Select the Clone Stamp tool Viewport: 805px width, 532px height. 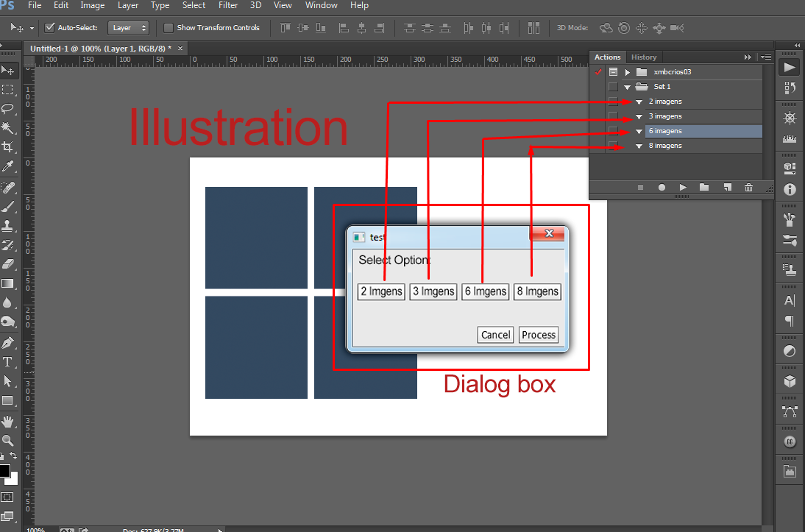[8, 225]
